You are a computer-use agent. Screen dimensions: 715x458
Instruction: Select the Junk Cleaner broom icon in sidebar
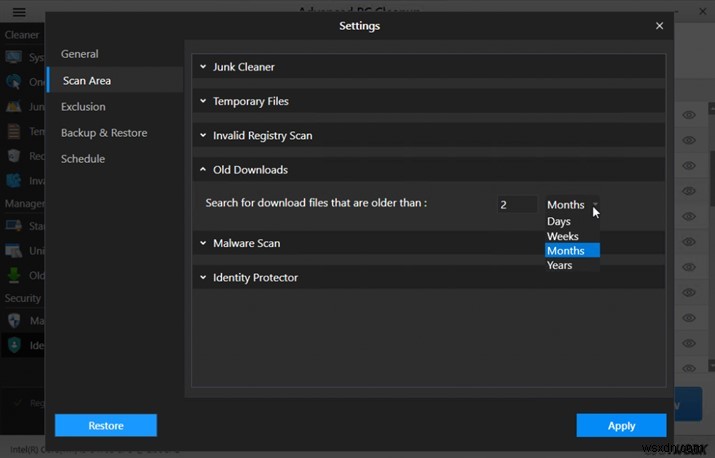14,107
